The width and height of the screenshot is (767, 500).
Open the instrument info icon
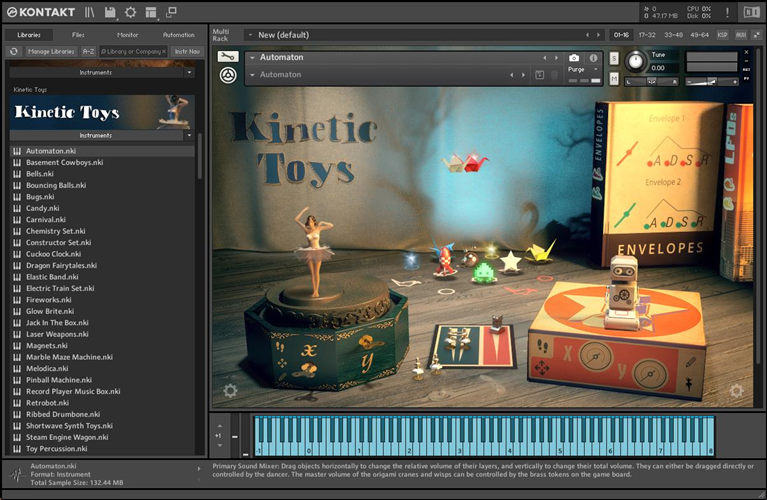[593, 58]
